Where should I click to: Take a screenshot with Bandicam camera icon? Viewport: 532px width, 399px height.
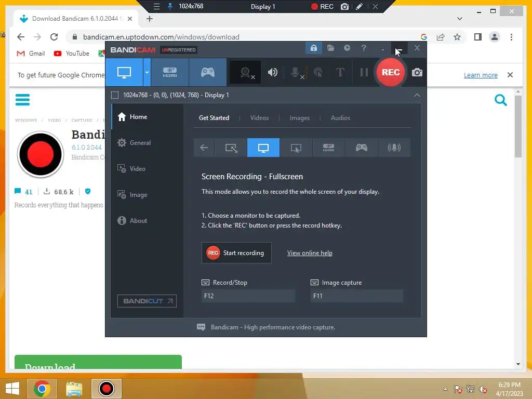(x=417, y=72)
